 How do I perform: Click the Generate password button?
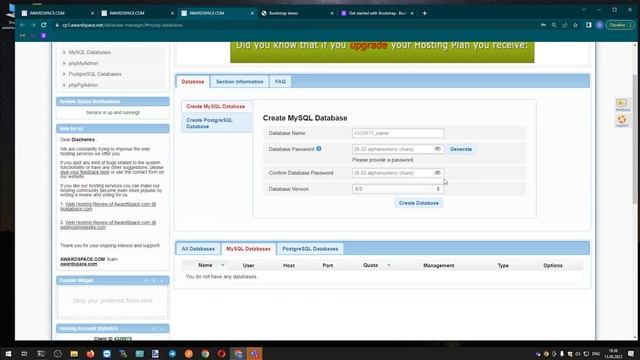pos(461,149)
